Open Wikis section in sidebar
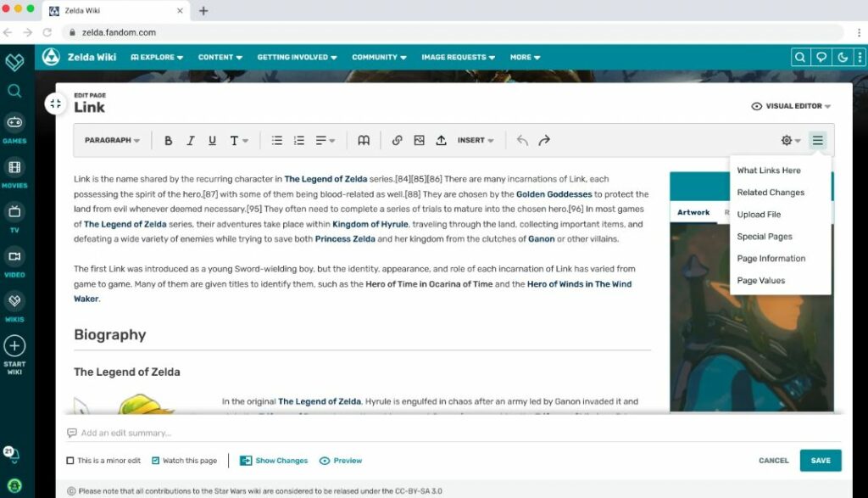868x498 pixels. pyautogui.click(x=14, y=308)
